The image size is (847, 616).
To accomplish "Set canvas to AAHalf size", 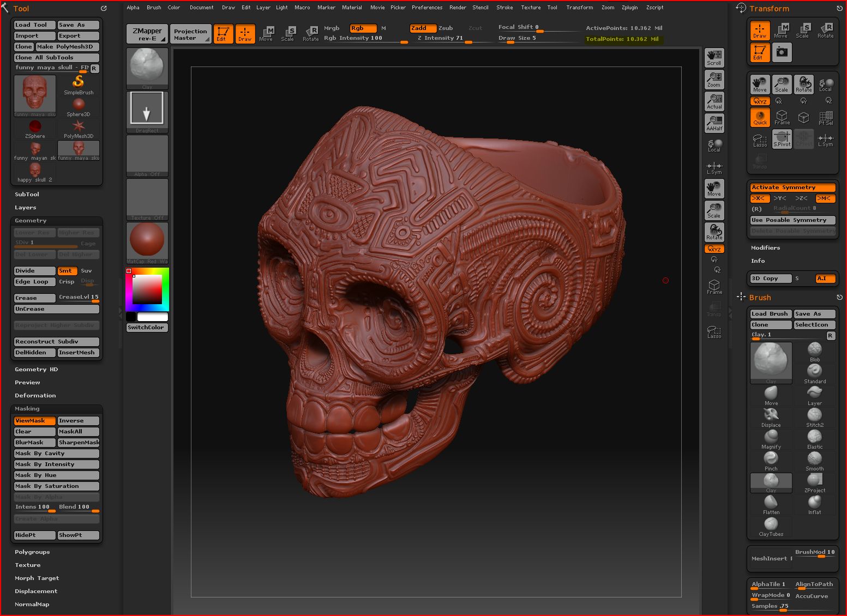I will tap(714, 123).
